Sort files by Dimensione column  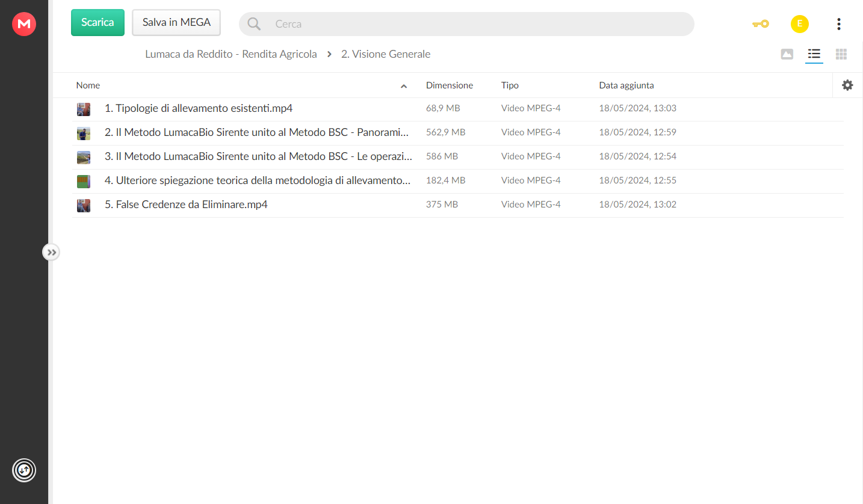pyautogui.click(x=450, y=85)
